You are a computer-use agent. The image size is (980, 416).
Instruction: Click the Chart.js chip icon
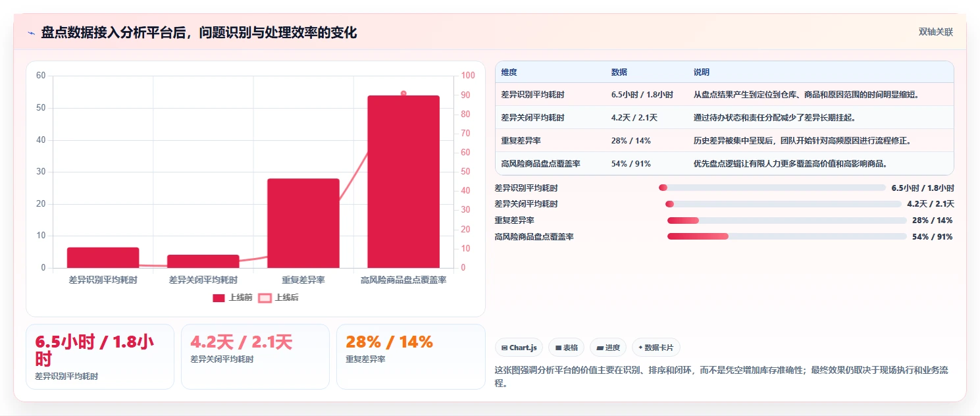504,348
